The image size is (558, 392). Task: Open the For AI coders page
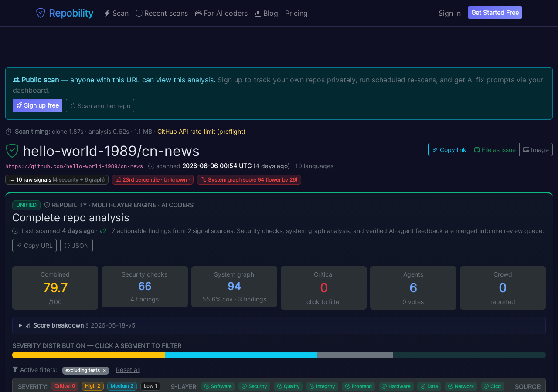point(221,13)
